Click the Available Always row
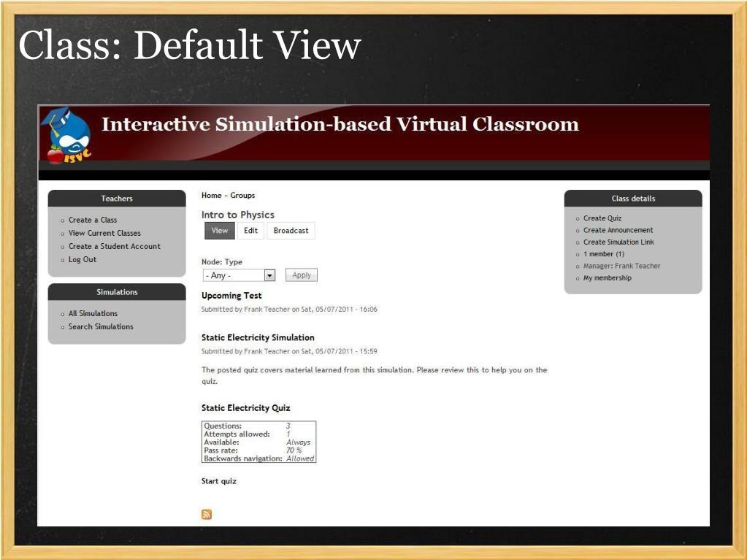The image size is (747, 560). (x=258, y=442)
